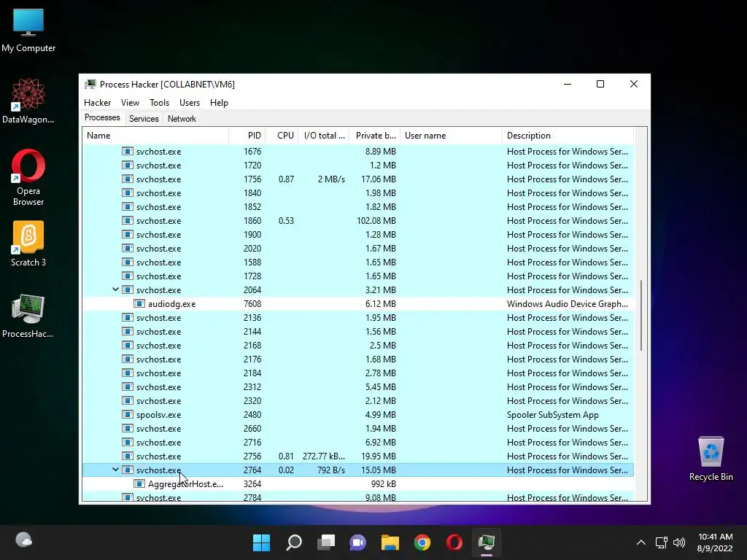Select svchost.exe with PID 2784
The width and height of the screenshot is (747, 560).
point(357,497)
